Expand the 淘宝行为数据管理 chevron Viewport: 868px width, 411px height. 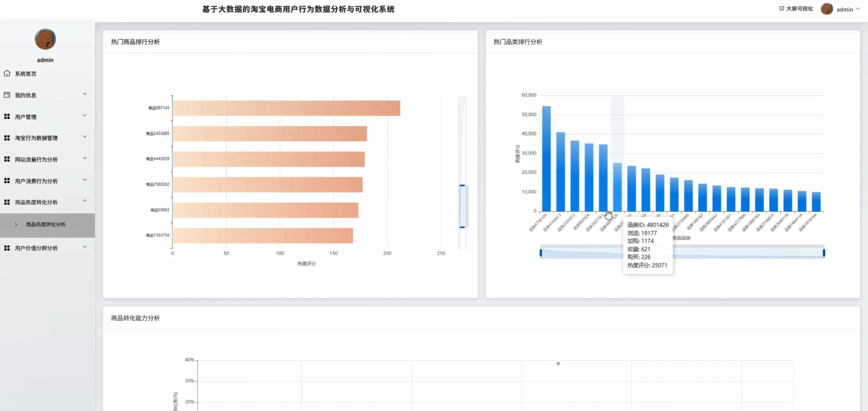(85, 137)
